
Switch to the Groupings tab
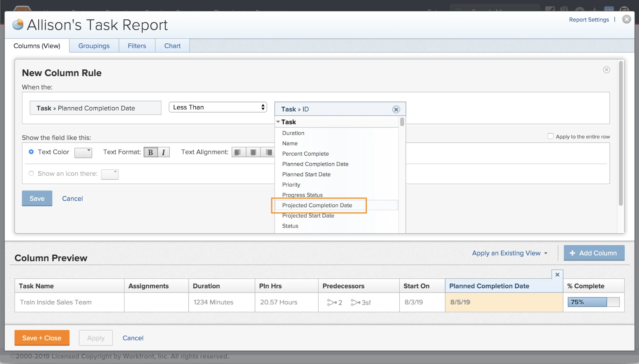click(94, 46)
